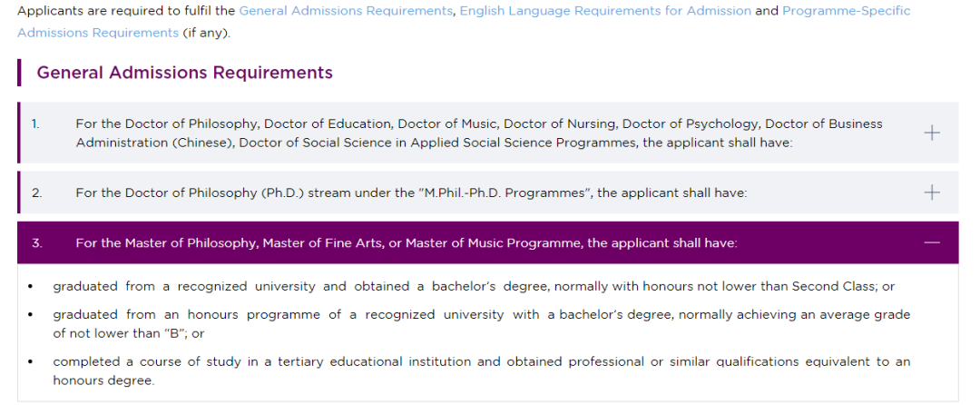Open Programme-Specific Admissions Requirements link
The width and height of the screenshot is (980, 405).
pyautogui.click(x=464, y=22)
